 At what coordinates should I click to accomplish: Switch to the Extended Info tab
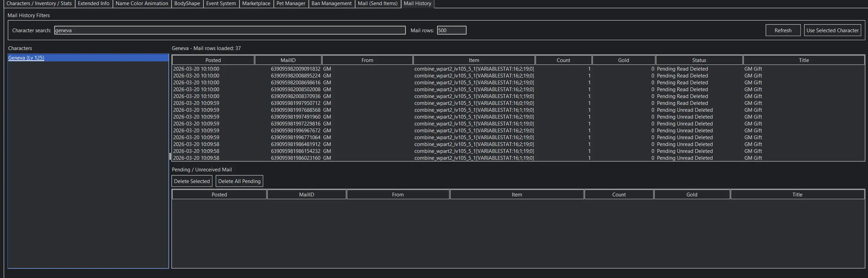94,3
